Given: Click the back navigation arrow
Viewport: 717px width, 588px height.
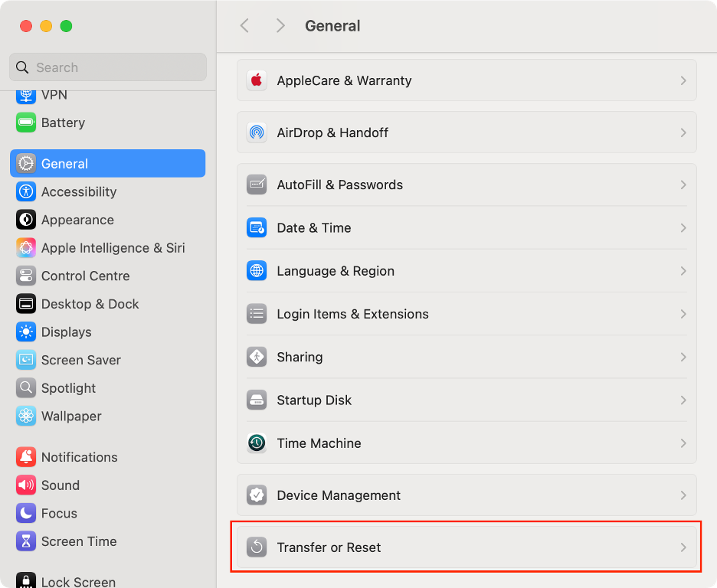Looking at the screenshot, I should (244, 25).
